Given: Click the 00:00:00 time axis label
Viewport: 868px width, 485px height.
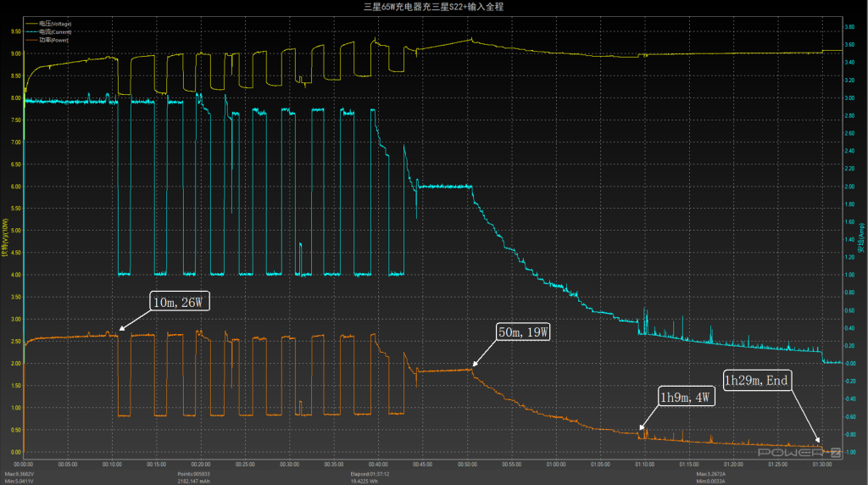Looking at the screenshot, I should pyautogui.click(x=23, y=465).
